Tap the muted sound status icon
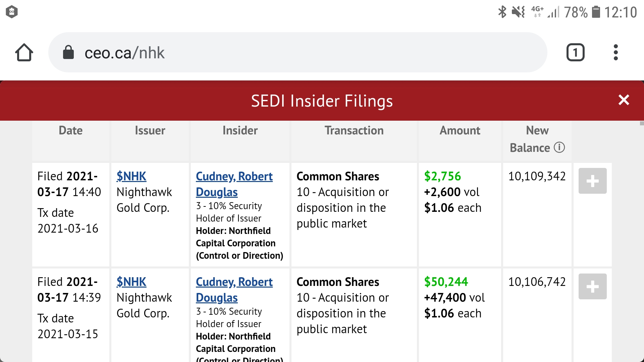 (x=518, y=12)
